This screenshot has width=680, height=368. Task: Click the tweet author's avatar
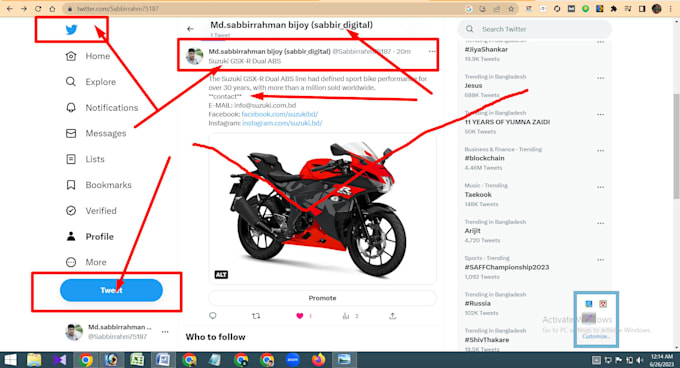[x=194, y=56]
